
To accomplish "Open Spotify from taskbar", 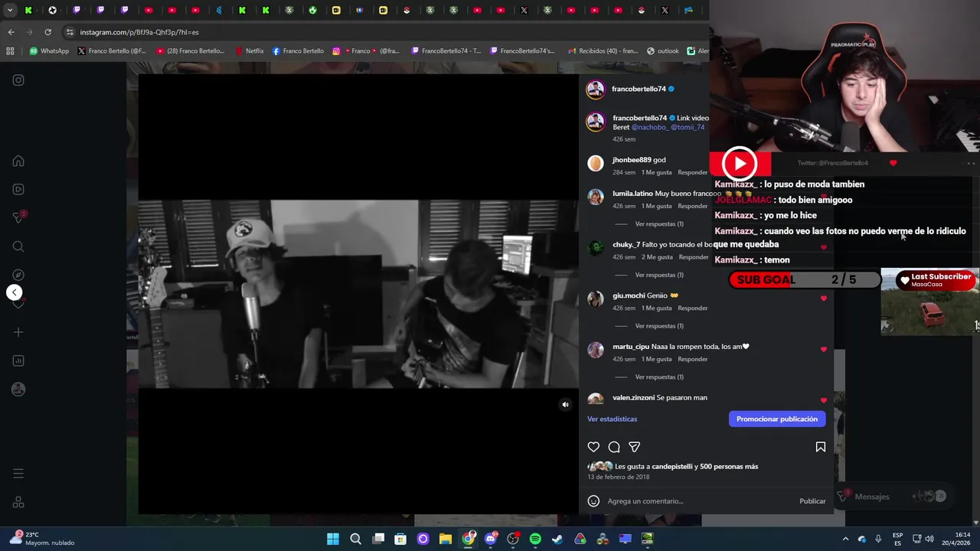I will click(x=535, y=539).
